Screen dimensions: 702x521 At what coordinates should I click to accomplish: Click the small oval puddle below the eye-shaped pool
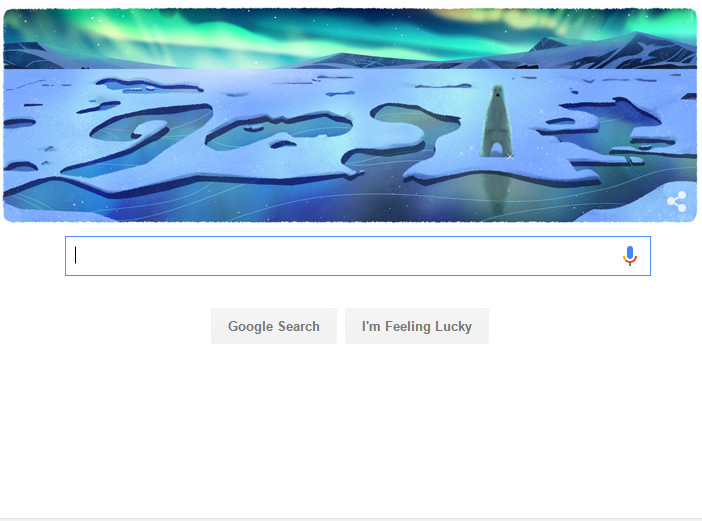283,144
